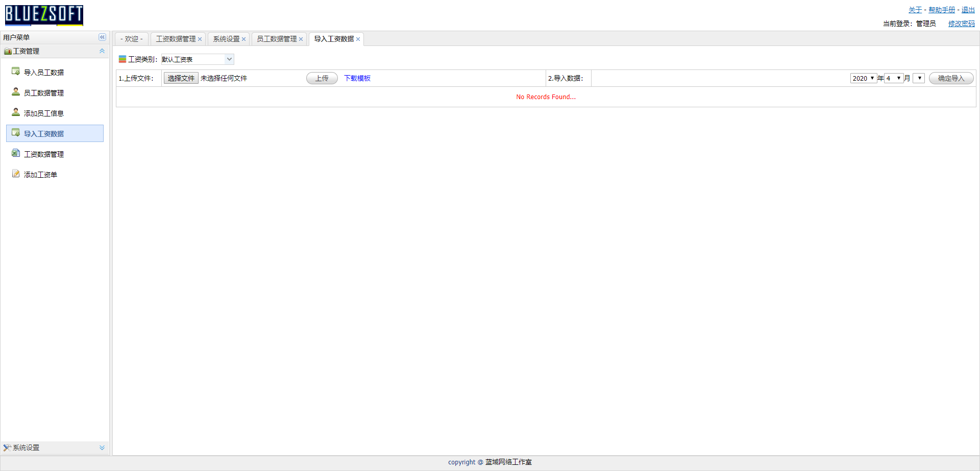
Task: Switch to the 欢迎 tab
Action: (x=131, y=39)
